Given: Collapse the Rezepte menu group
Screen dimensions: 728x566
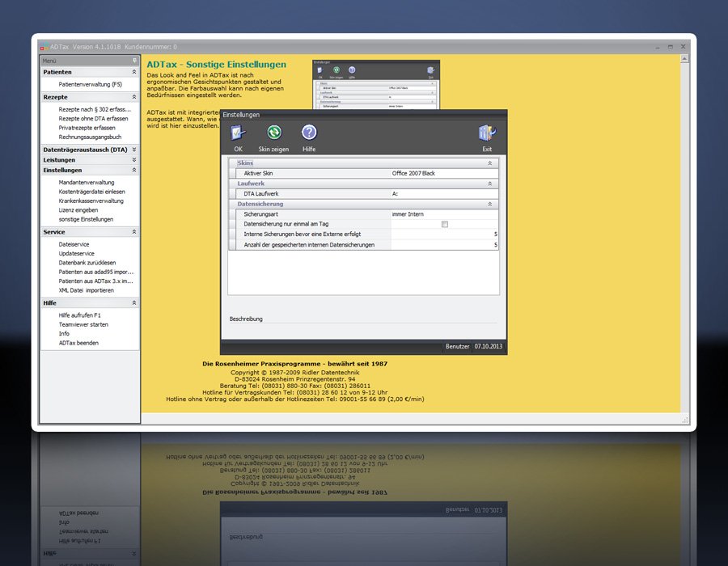Looking at the screenshot, I should tap(134, 97).
